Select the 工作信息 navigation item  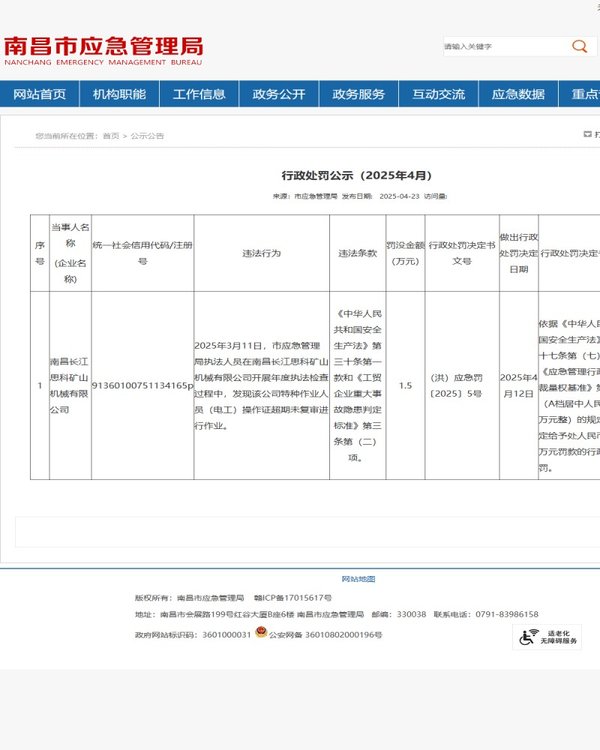coord(199,94)
